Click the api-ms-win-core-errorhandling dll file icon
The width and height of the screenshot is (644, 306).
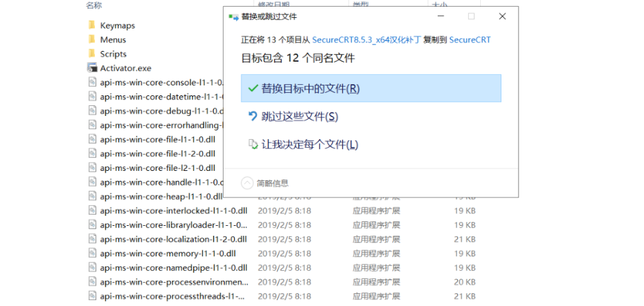(92, 125)
